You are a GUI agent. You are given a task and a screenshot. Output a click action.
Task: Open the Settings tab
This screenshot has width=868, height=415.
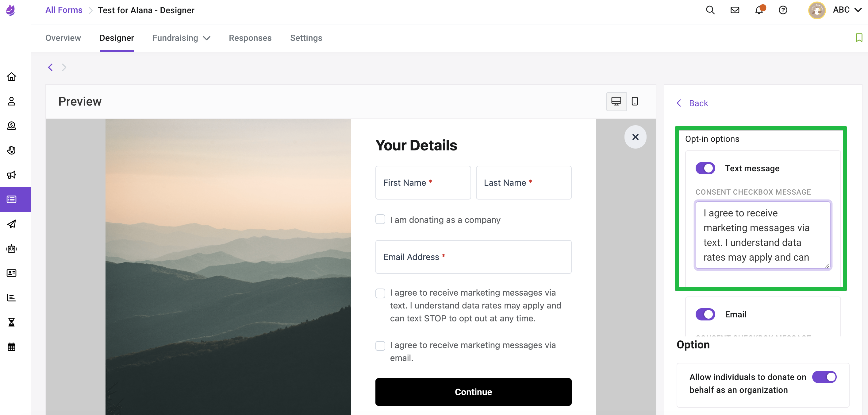coord(306,38)
